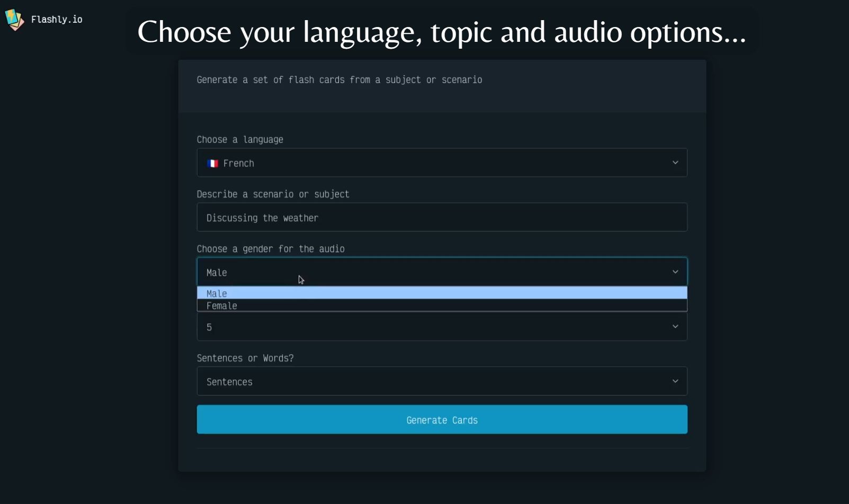Click the scenario description input field
Screen dimensions: 849x504
[442, 217]
